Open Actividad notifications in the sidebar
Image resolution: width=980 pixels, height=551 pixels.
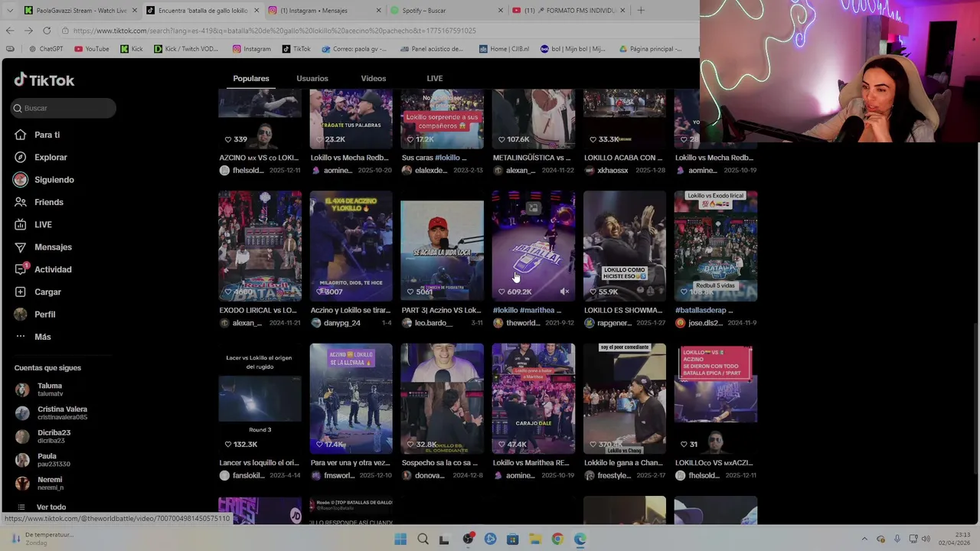coord(53,269)
